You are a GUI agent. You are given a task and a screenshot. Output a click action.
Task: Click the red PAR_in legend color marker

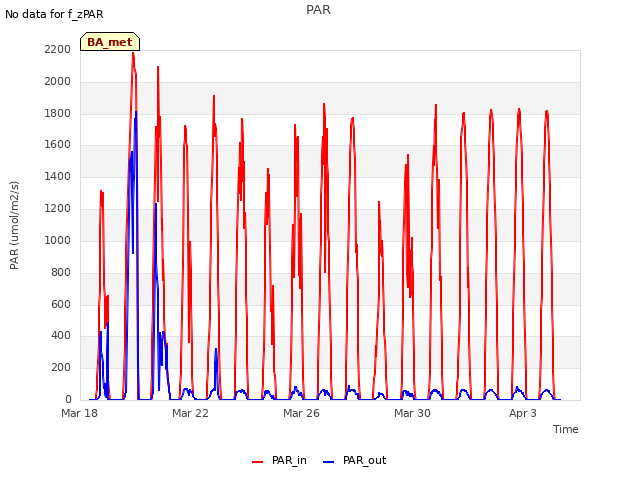[258, 462]
